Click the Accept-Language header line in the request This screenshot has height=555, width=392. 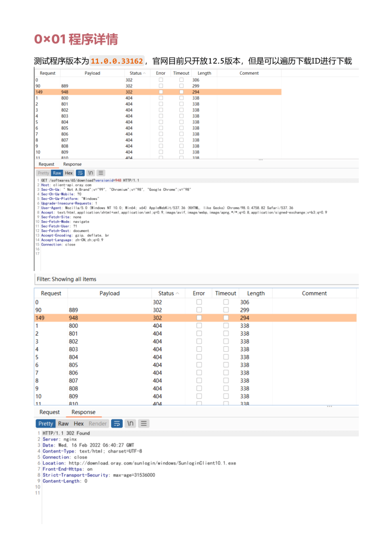(72, 240)
